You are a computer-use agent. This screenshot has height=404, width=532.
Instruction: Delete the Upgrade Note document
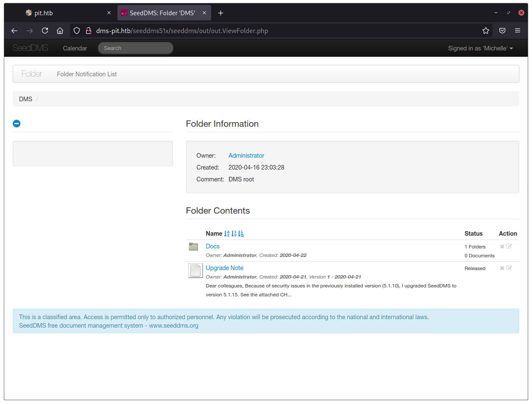pyautogui.click(x=502, y=268)
